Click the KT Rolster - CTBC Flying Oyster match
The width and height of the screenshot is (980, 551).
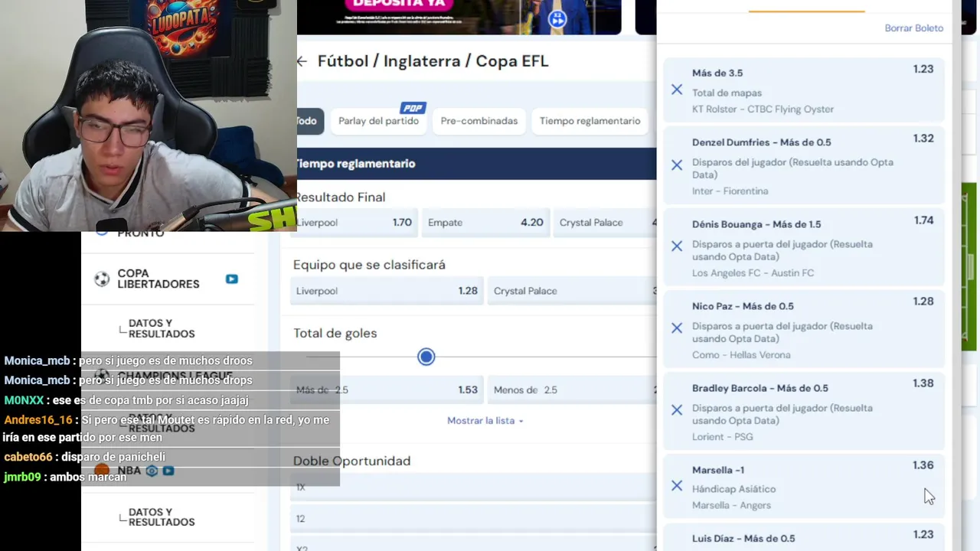[x=763, y=109]
